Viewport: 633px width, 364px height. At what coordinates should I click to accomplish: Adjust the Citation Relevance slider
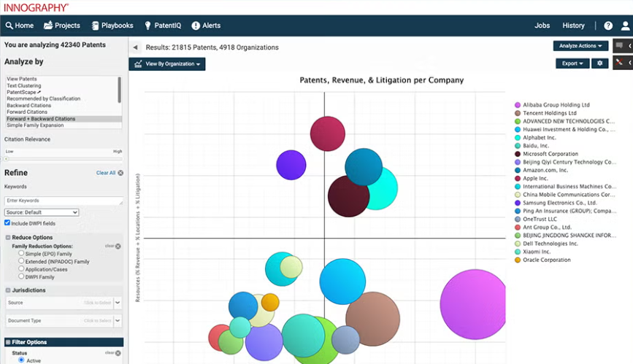[7, 158]
